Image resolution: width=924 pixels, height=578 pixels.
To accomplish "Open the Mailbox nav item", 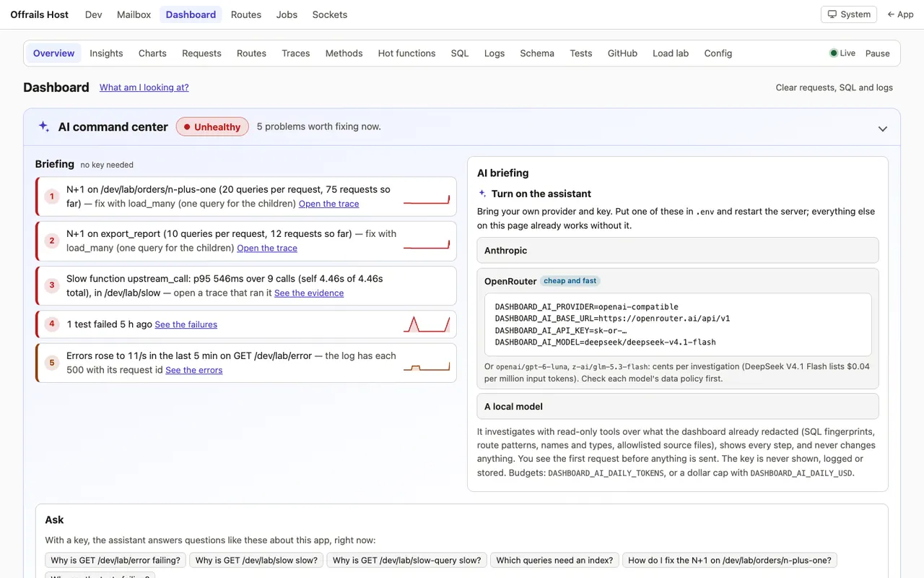I will (x=134, y=14).
